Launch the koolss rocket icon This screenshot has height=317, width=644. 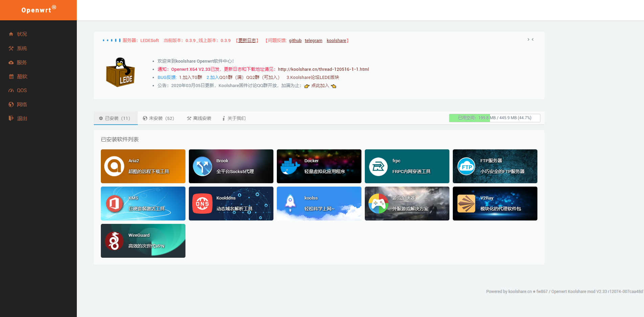pos(290,204)
